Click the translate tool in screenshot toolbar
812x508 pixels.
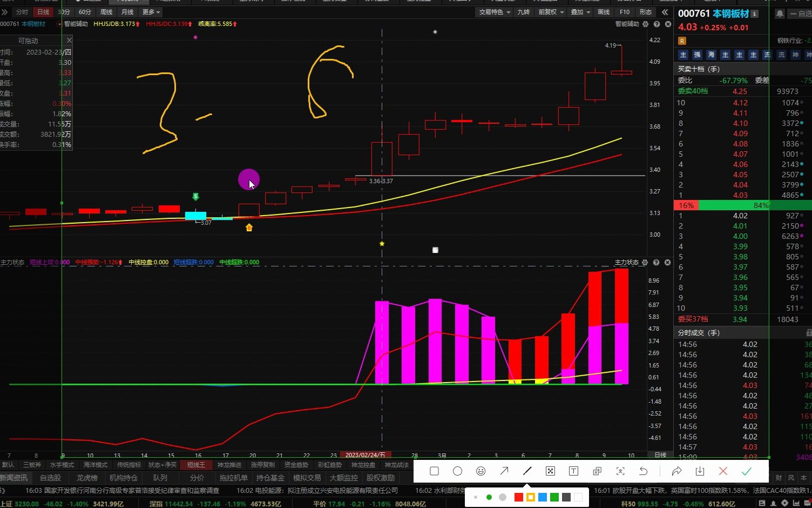click(597, 471)
